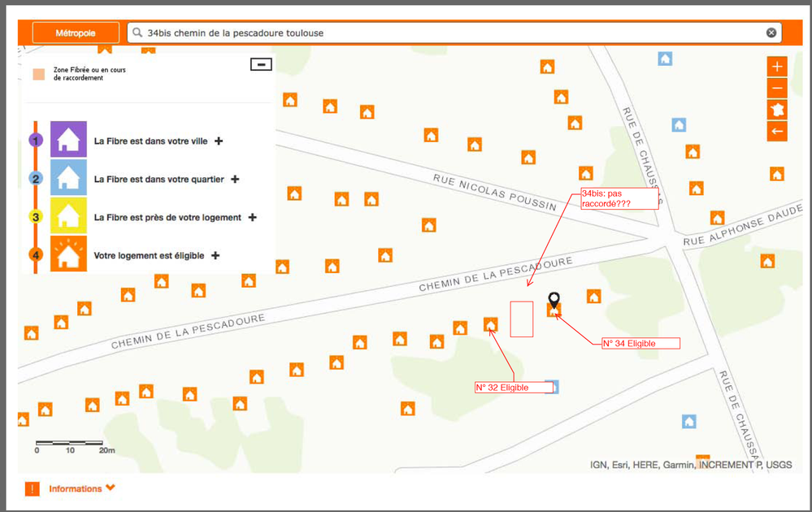Open the Informations dropdown
The image size is (812, 512).
[111, 488]
